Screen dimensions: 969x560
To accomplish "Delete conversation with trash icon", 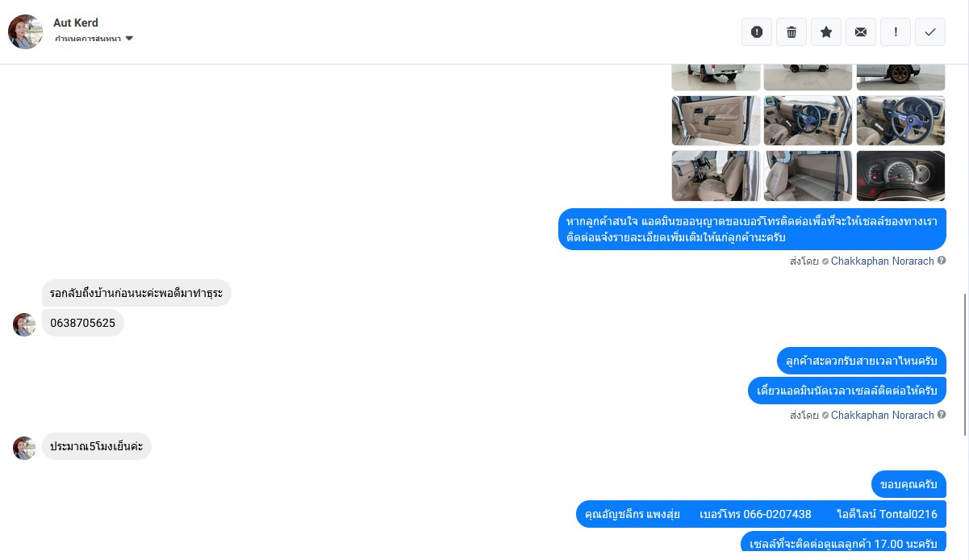I will (791, 32).
